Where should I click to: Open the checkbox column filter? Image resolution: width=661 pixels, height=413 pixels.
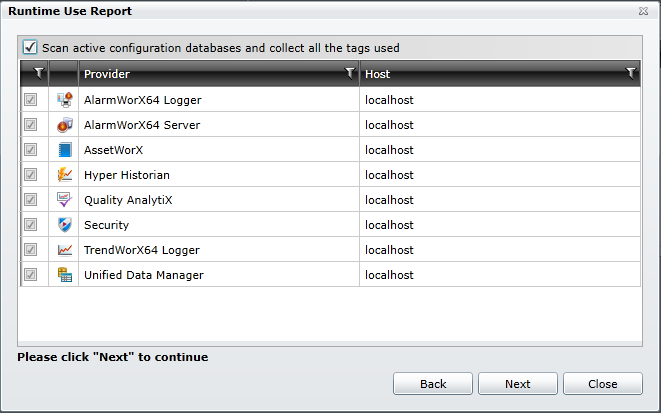pyautogui.click(x=38, y=73)
